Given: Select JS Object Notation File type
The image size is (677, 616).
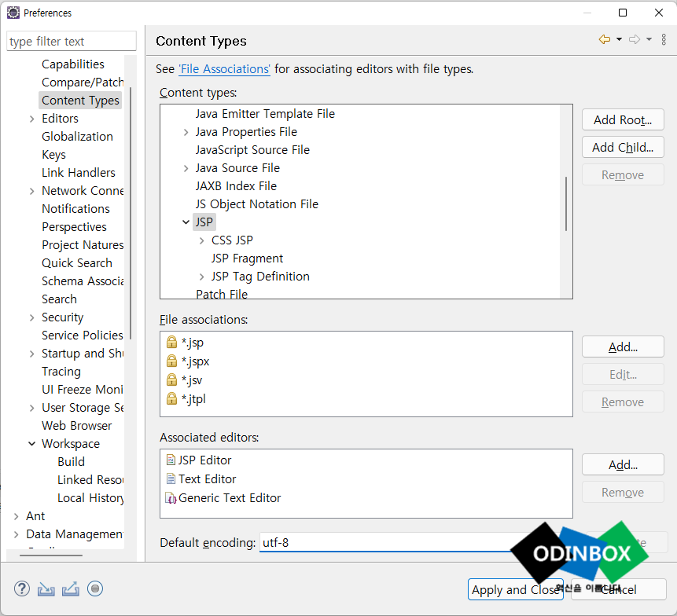Looking at the screenshot, I should pos(257,204).
